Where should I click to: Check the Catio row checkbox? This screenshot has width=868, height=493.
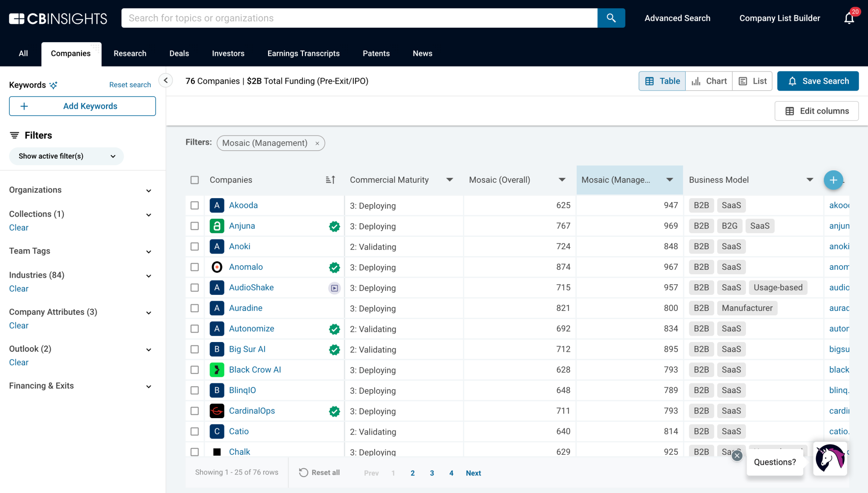point(195,431)
